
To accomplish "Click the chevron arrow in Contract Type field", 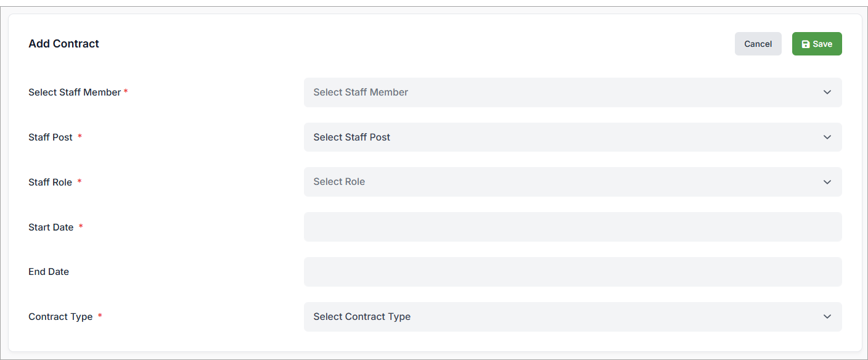I will click(x=827, y=317).
